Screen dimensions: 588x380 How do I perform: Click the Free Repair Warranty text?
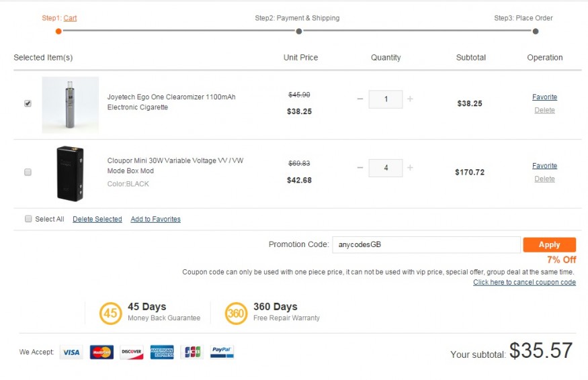286,318
